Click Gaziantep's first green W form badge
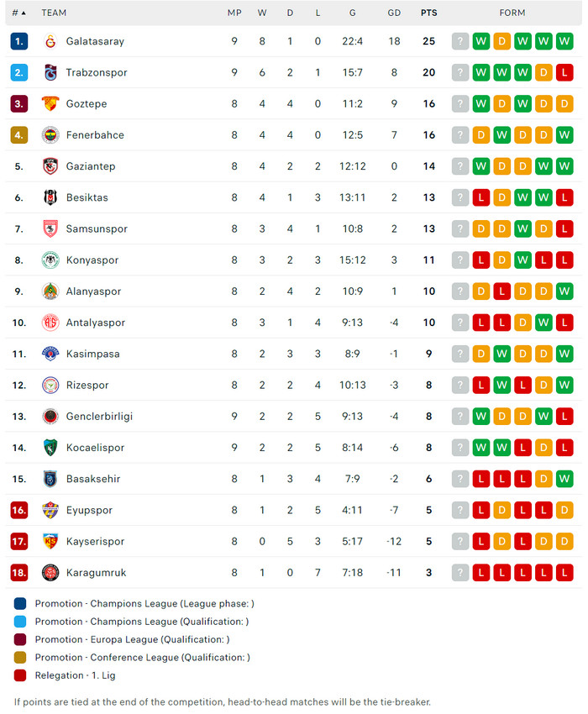This screenshot has height=714, width=588. click(x=480, y=166)
